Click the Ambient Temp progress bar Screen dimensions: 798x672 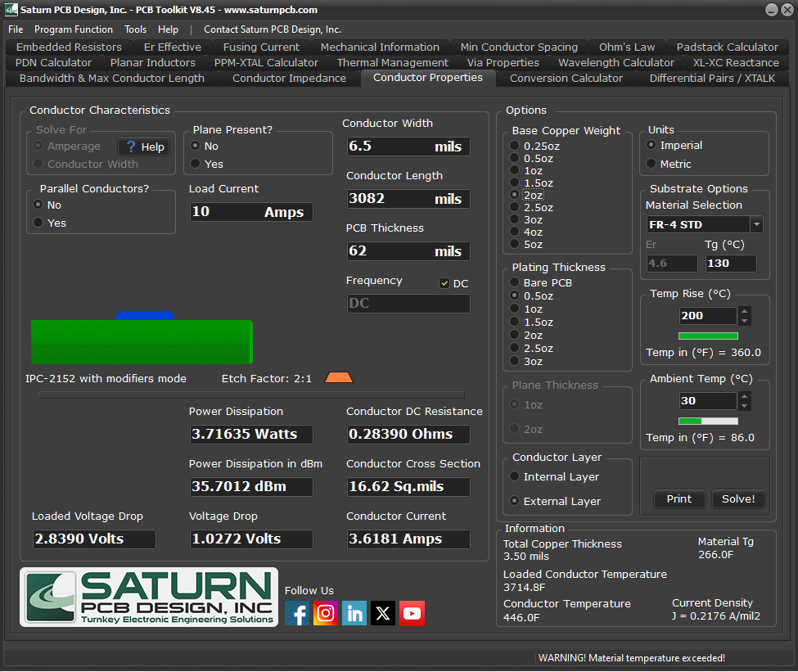[708, 421]
